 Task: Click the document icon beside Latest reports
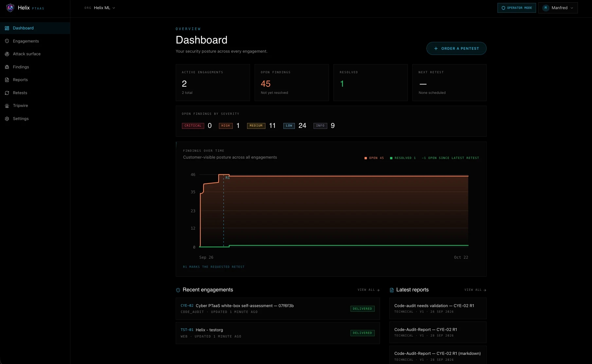pos(392,290)
